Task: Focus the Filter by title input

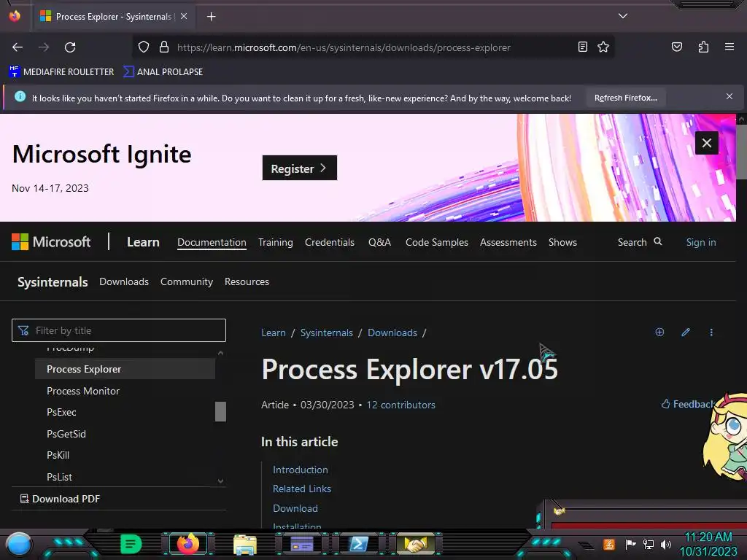Action: [119, 330]
